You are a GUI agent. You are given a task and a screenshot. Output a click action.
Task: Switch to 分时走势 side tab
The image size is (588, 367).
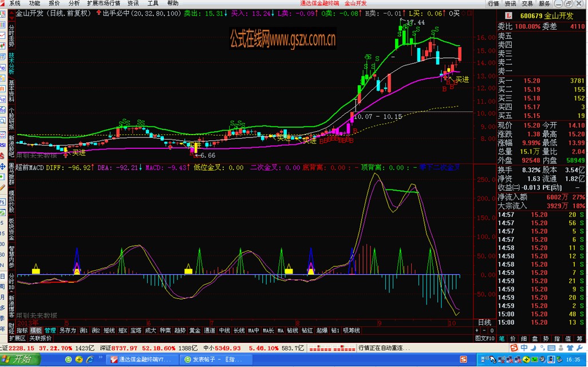pos(11,36)
